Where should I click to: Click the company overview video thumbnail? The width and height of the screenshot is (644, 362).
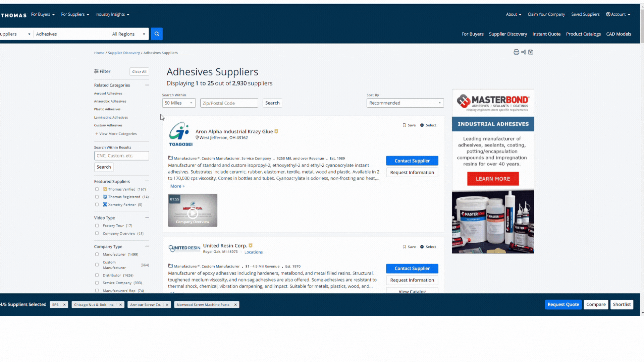pyautogui.click(x=193, y=210)
